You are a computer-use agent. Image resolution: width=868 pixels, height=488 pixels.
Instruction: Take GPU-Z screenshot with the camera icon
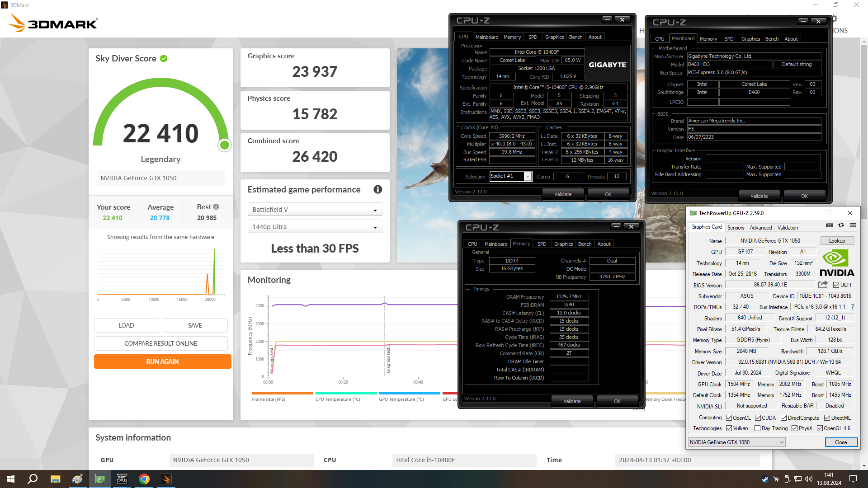coord(829,225)
